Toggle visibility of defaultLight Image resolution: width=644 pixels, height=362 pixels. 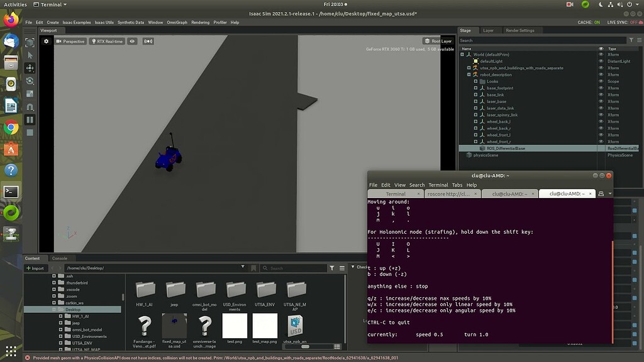click(601, 61)
